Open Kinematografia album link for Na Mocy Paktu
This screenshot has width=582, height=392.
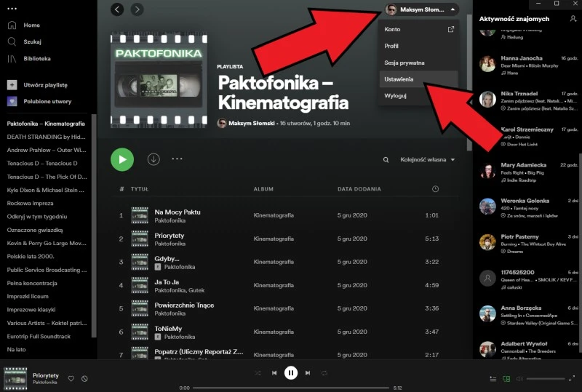point(274,215)
